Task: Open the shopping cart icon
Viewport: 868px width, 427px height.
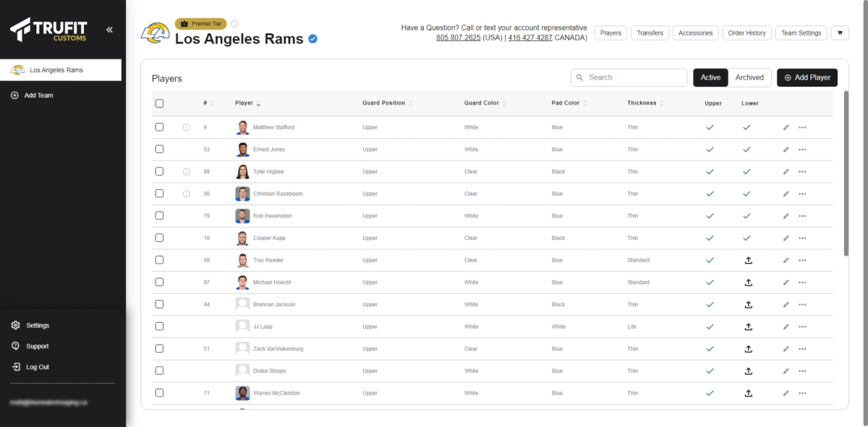Action: 841,33
